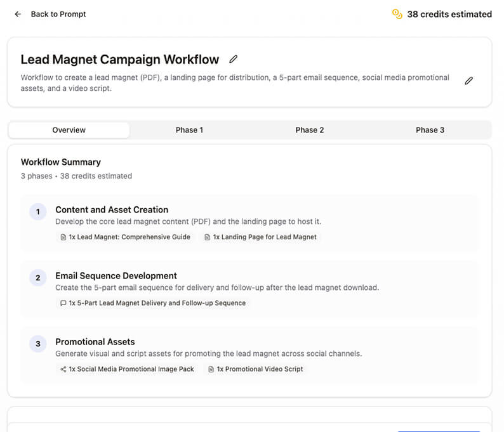The image size is (504, 432).
Task: Switch to the Overview tab
Action: 69,130
